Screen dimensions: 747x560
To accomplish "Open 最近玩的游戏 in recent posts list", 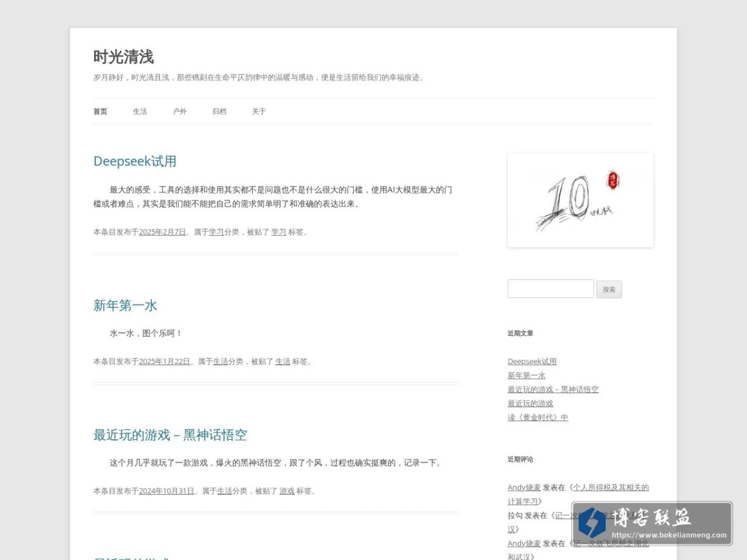I will [x=530, y=403].
